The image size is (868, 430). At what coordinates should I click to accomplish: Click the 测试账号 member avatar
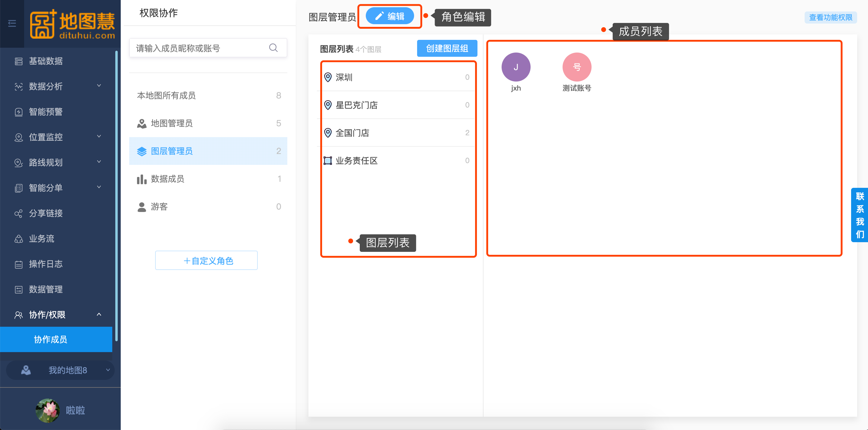coord(577,67)
